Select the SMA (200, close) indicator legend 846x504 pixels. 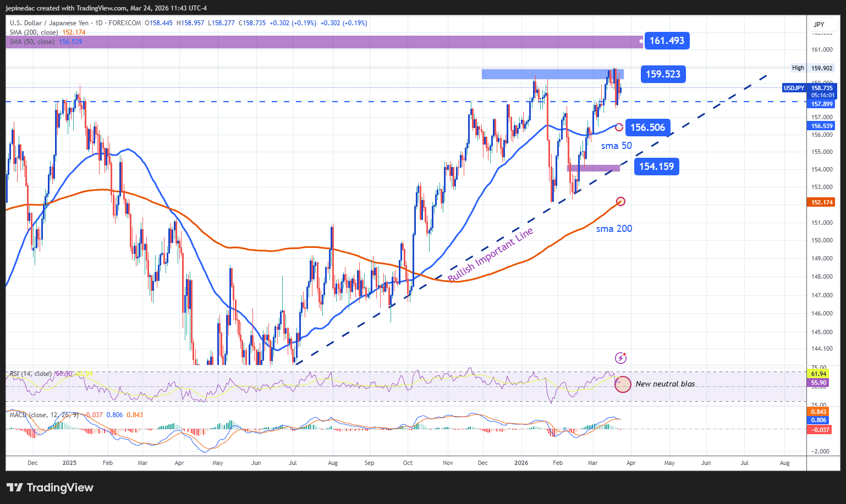tap(34, 32)
